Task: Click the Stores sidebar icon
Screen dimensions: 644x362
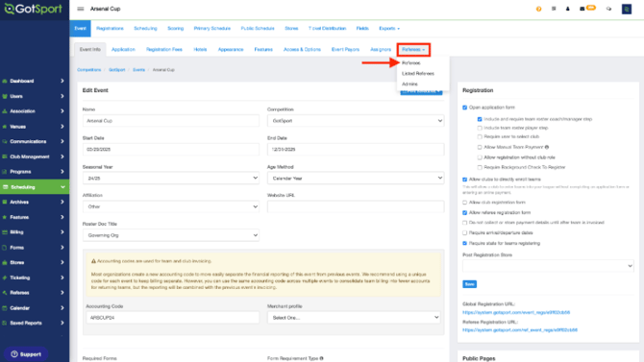Action: point(5,263)
